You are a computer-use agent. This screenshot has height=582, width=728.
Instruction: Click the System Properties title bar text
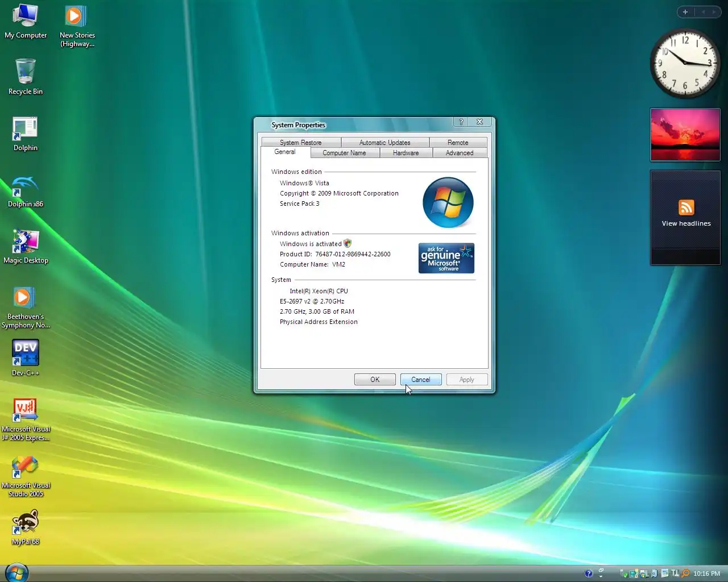[x=299, y=125]
